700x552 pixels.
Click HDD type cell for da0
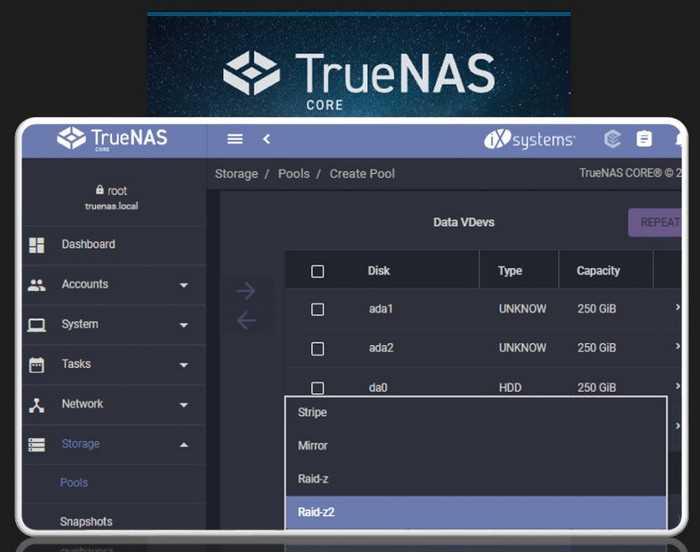510,387
